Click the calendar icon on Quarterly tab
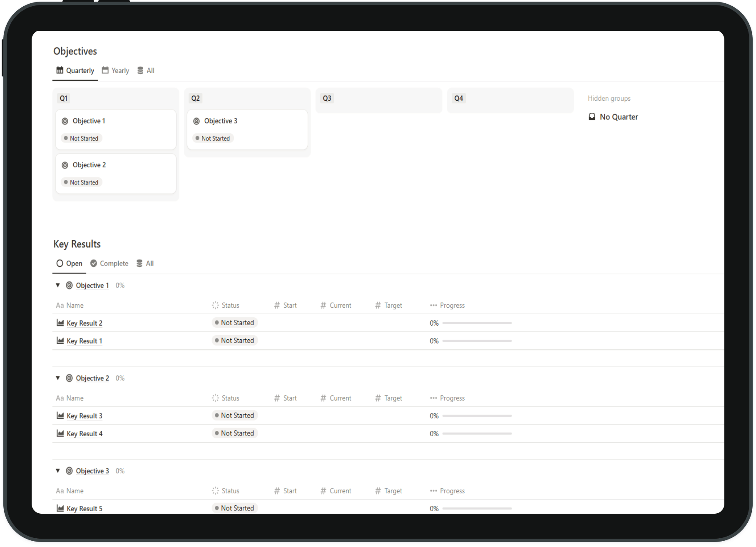This screenshot has height=547, width=756. pyautogui.click(x=60, y=70)
